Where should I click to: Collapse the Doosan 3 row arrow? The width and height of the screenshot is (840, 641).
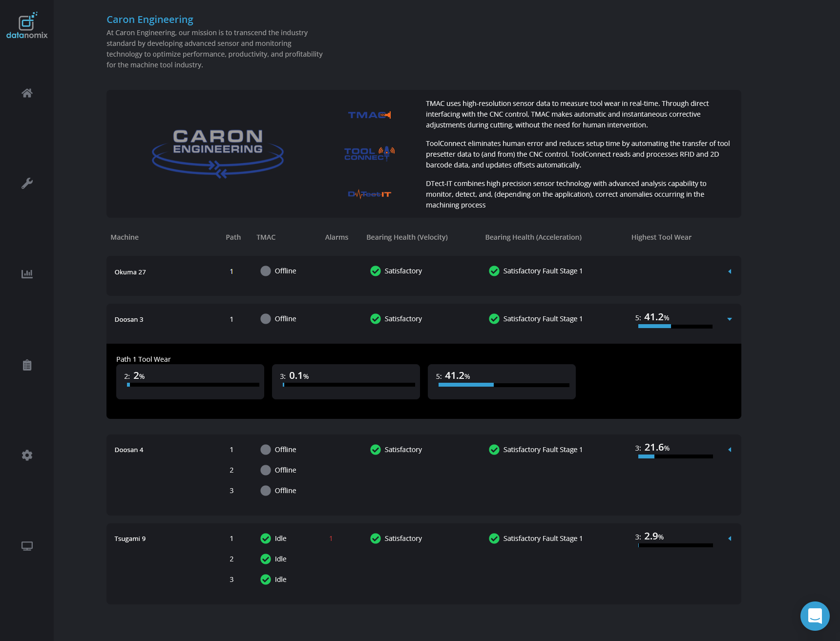coord(730,319)
